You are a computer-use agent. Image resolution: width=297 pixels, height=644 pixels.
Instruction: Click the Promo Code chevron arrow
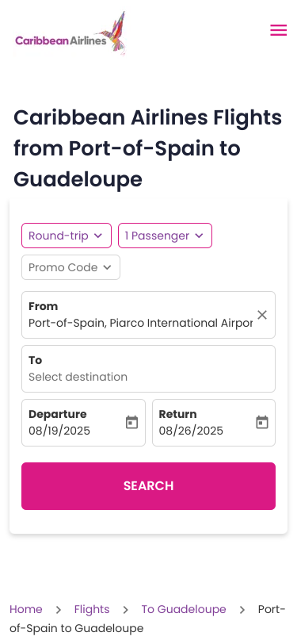tap(107, 267)
